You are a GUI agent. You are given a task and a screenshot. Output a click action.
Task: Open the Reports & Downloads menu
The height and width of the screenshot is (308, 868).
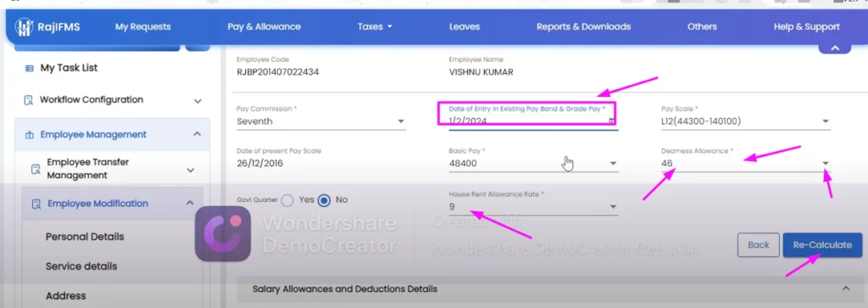click(x=583, y=26)
